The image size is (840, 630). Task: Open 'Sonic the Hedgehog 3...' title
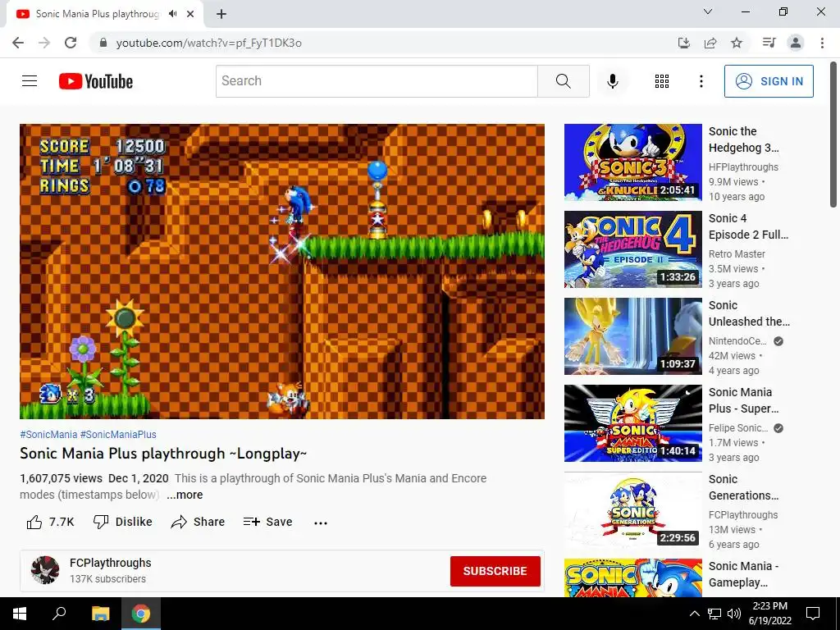(x=743, y=139)
